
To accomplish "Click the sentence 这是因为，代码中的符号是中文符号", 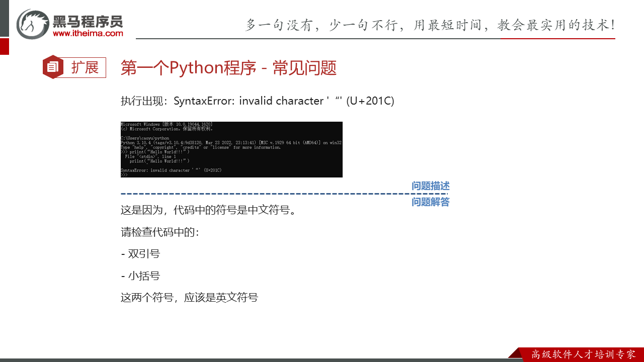I will click(x=208, y=210).
